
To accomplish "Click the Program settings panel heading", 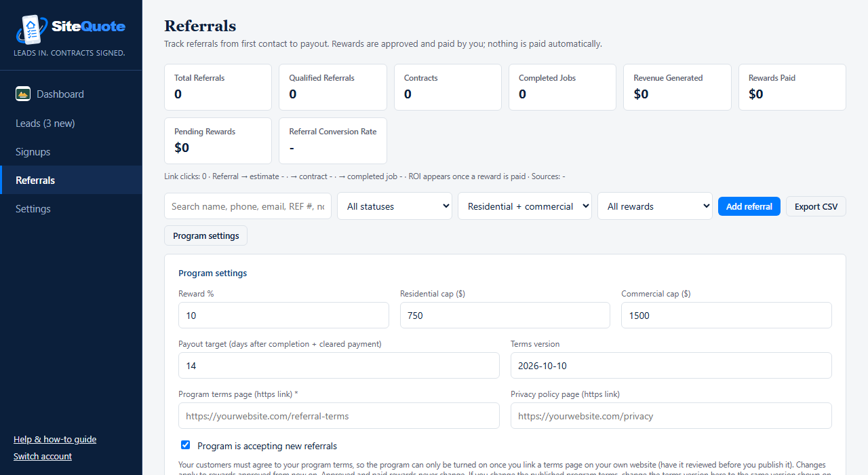I will coord(212,273).
